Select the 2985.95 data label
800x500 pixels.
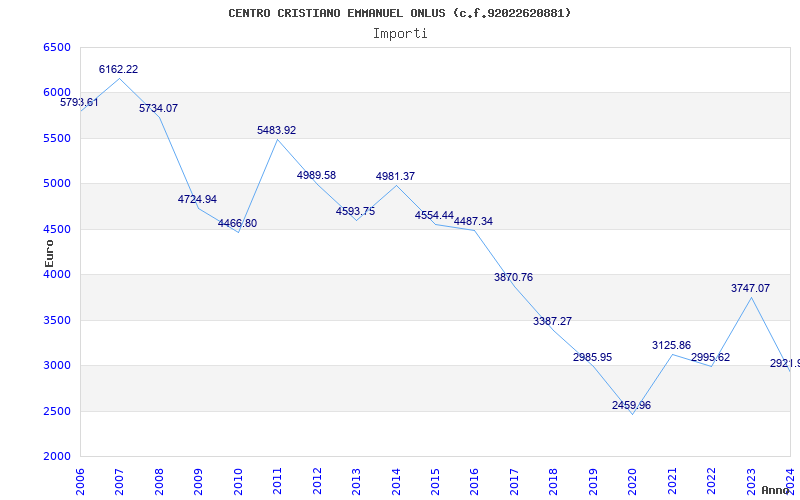point(592,358)
